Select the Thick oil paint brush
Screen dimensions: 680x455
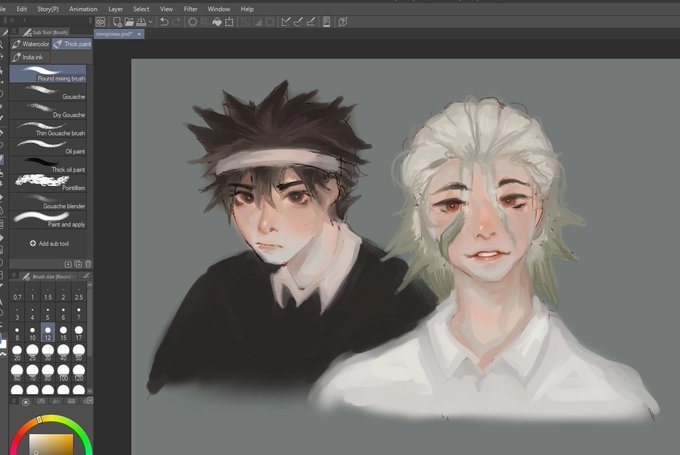click(48, 165)
